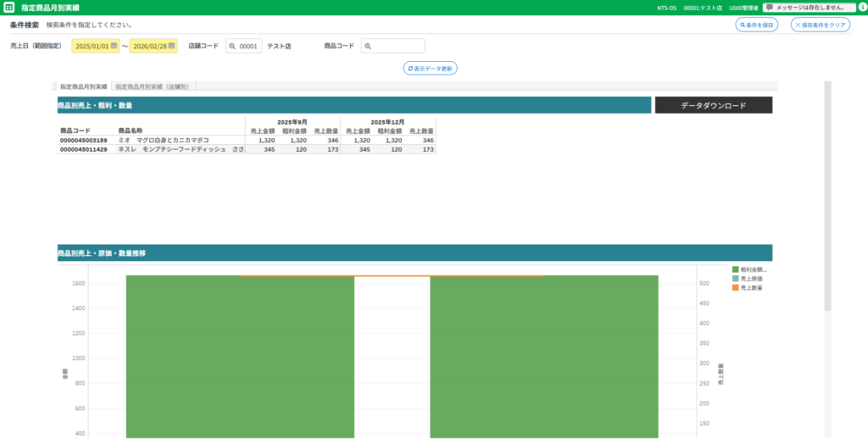Click the 保存条件をクリア button
Viewport: 868px width, 439px height.
point(821,25)
